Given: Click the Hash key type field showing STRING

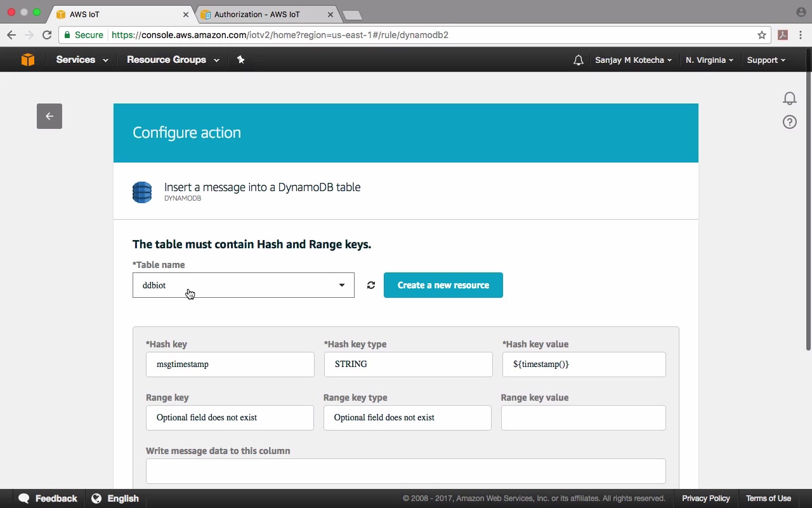Looking at the screenshot, I should [409, 364].
